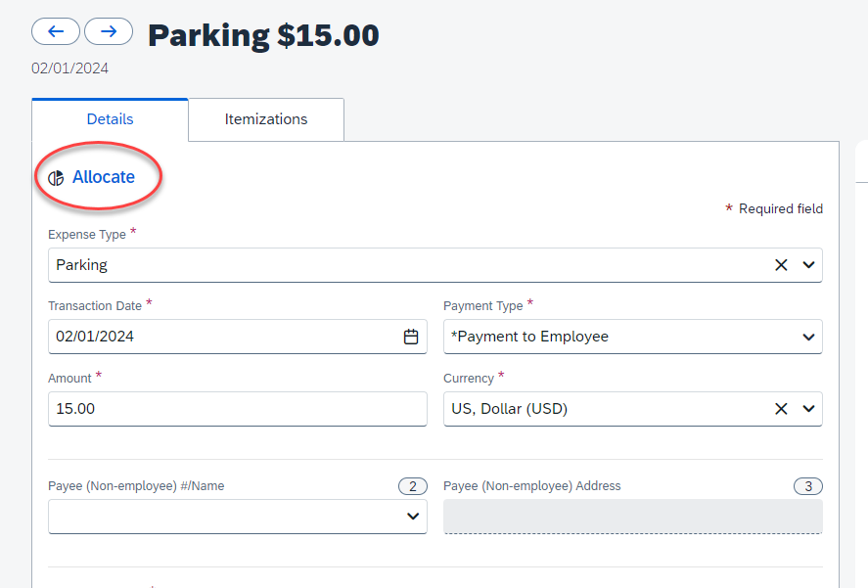Click the Expense Type field showing Parking

point(401,265)
